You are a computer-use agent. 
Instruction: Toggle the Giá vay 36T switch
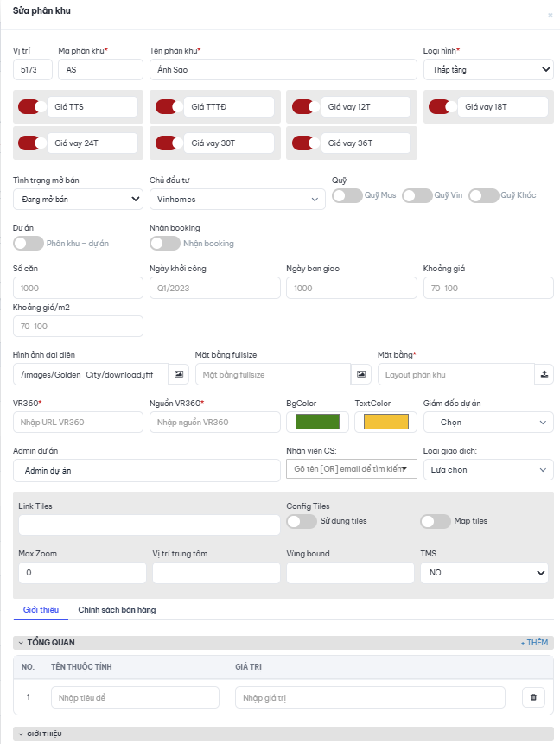tap(306, 143)
